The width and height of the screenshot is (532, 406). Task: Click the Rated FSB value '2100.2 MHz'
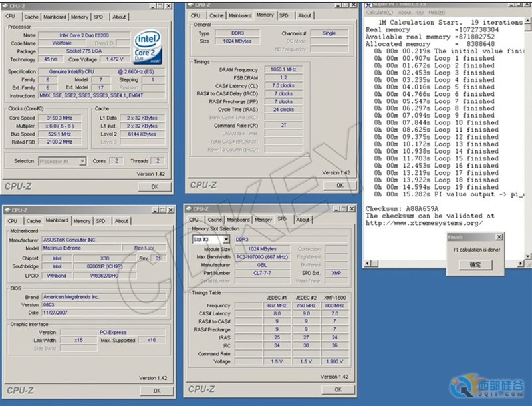(60, 142)
